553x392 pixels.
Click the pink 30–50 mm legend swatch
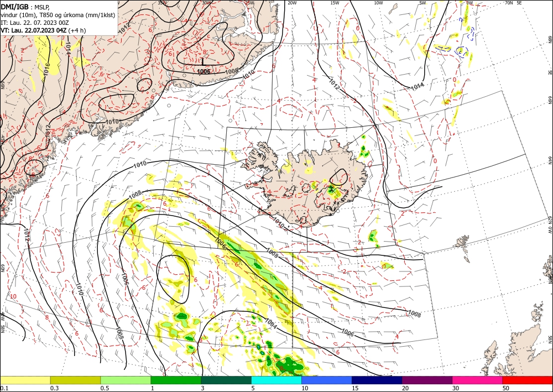point(478,380)
